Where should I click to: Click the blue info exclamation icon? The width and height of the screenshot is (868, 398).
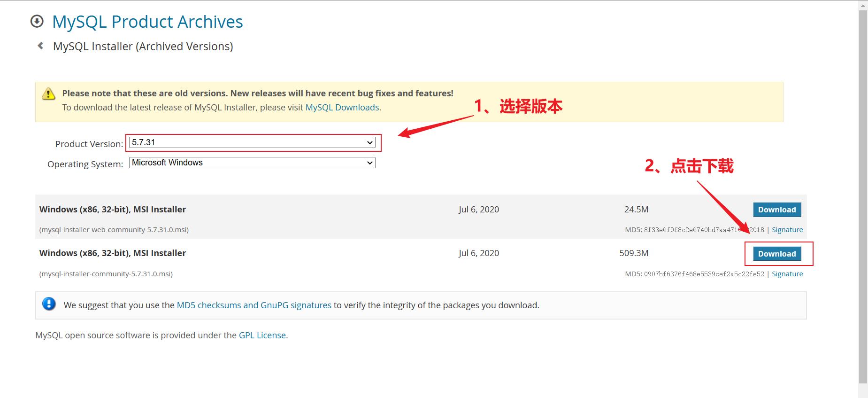[x=49, y=304]
